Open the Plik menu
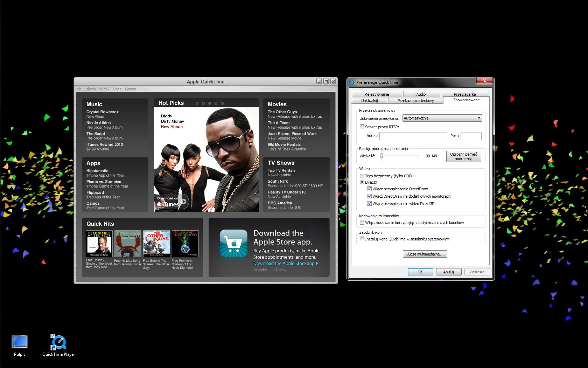This screenshot has width=588, height=368. [x=78, y=89]
